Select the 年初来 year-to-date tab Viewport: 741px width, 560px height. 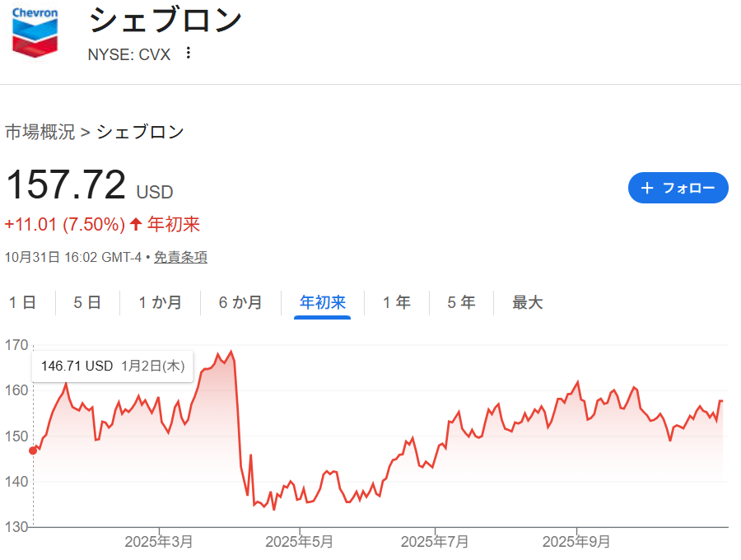point(323,303)
